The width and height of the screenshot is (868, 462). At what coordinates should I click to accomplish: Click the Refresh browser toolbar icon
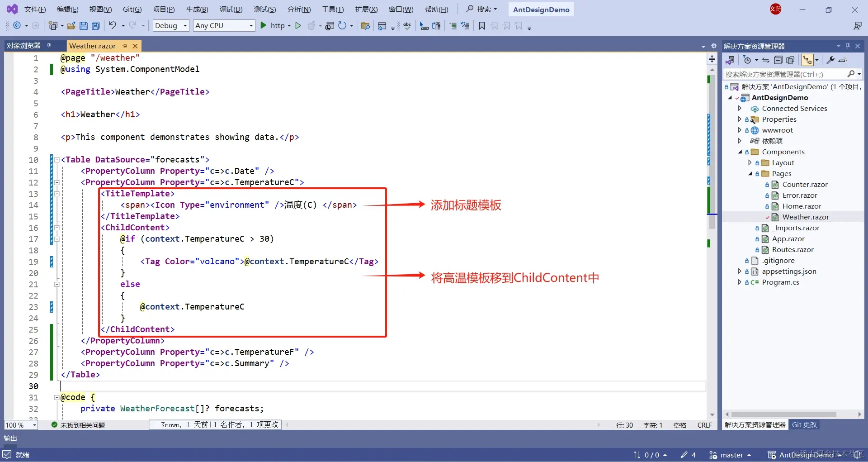pos(342,26)
